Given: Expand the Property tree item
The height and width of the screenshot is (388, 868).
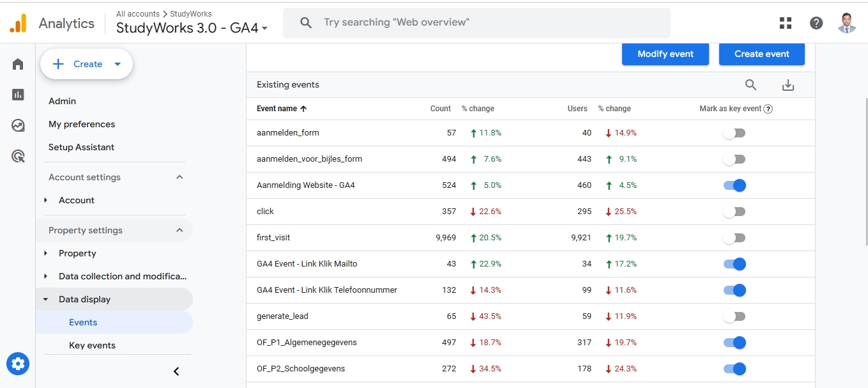Looking at the screenshot, I should click(x=45, y=253).
